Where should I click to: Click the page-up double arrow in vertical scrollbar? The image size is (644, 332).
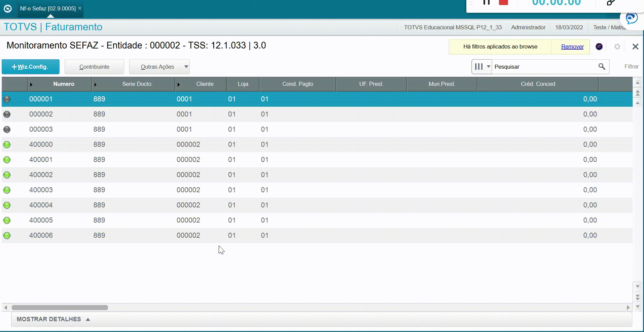(x=637, y=93)
